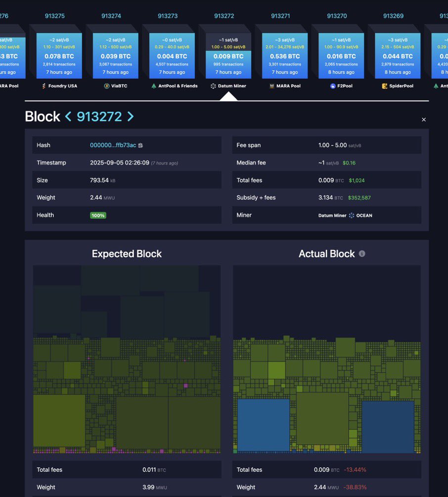Click the F2Pool label
The image size is (448, 497).
[x=345, y=86]
